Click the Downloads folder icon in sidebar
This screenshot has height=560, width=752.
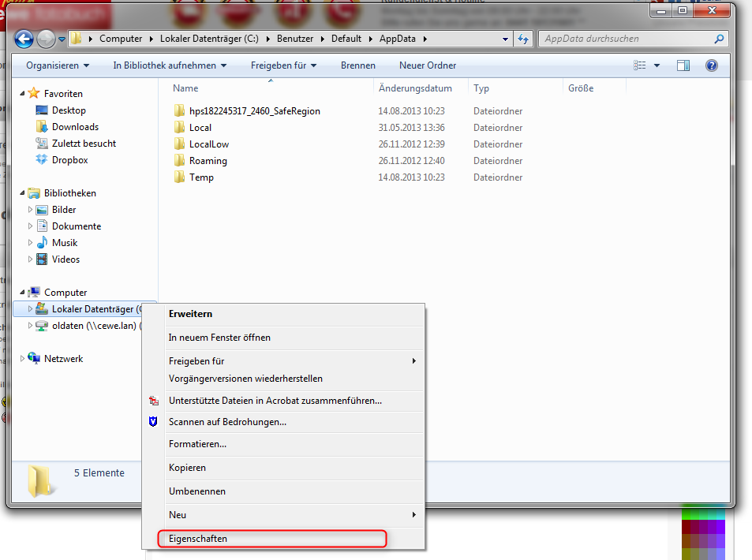click(x=42, y=126)
